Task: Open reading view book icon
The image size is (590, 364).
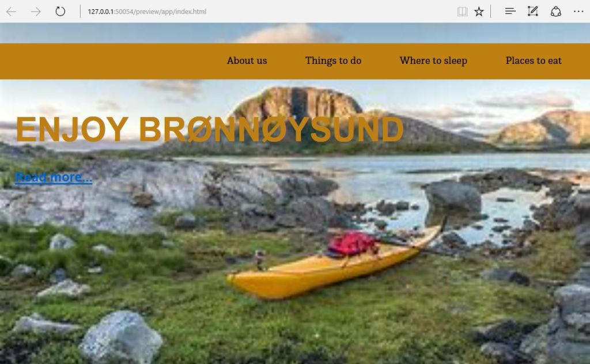Action: (463, 12)
